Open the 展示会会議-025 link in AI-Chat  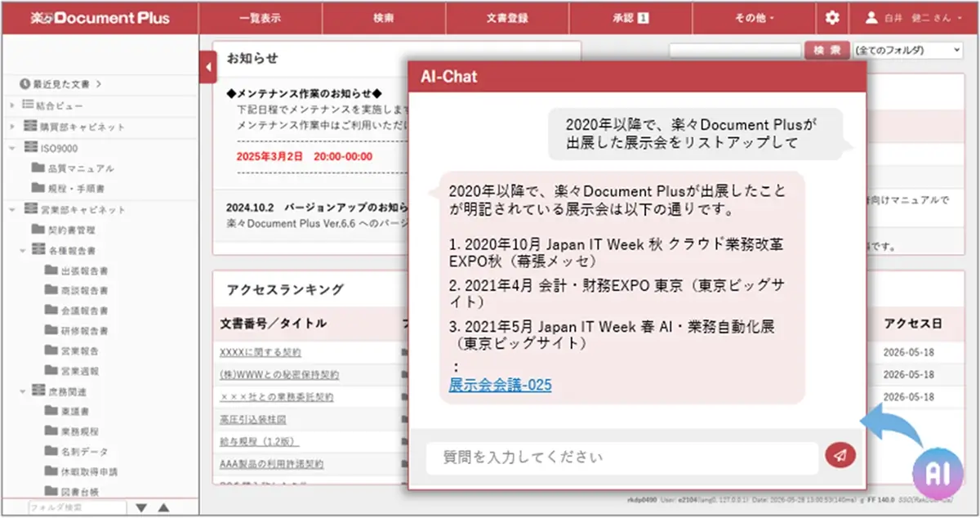coord(500,385)
